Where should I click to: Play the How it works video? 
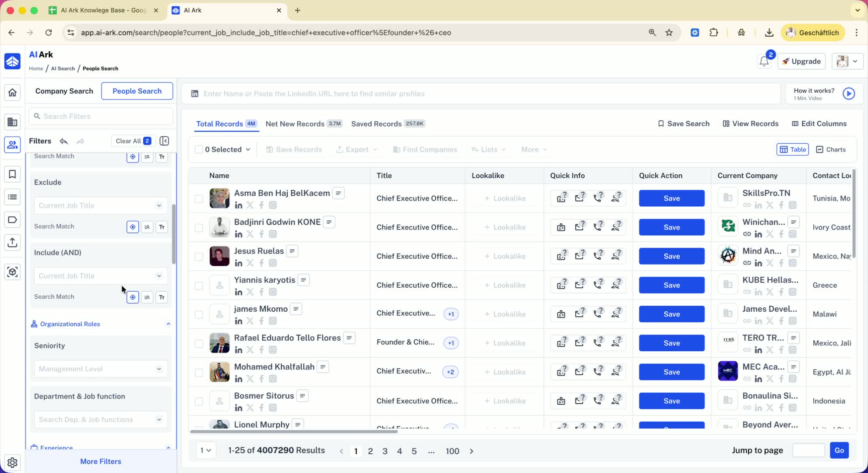pos(848,94)
